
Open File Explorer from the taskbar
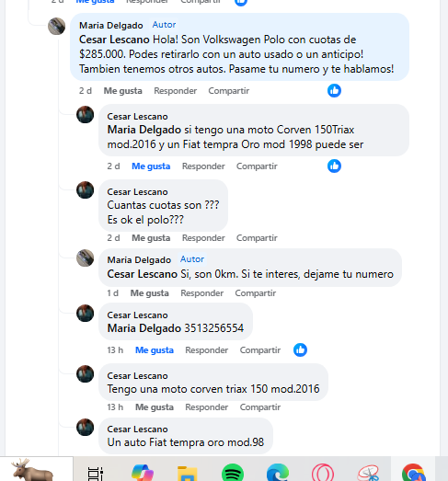[x=188, y=473]
